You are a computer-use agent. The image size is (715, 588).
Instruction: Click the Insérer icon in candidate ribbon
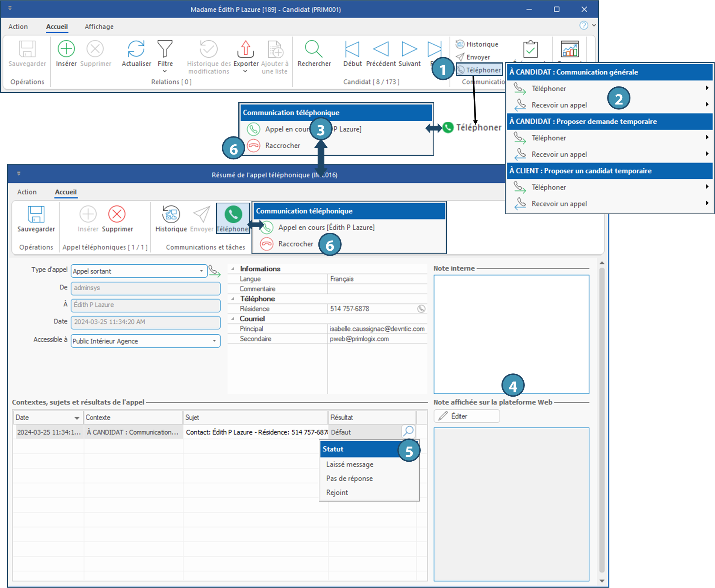(x=66, y=49)
